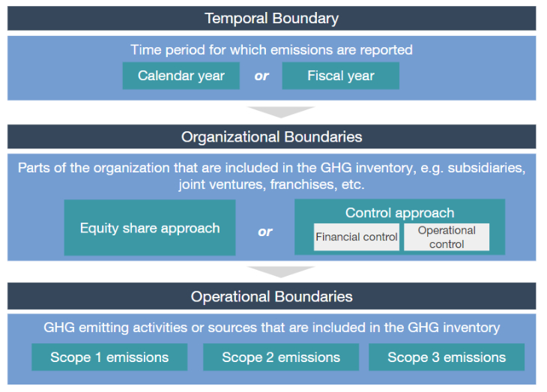Screen dimensions: 547x392
Task: Select the Calendar year box
Action: 181,76
